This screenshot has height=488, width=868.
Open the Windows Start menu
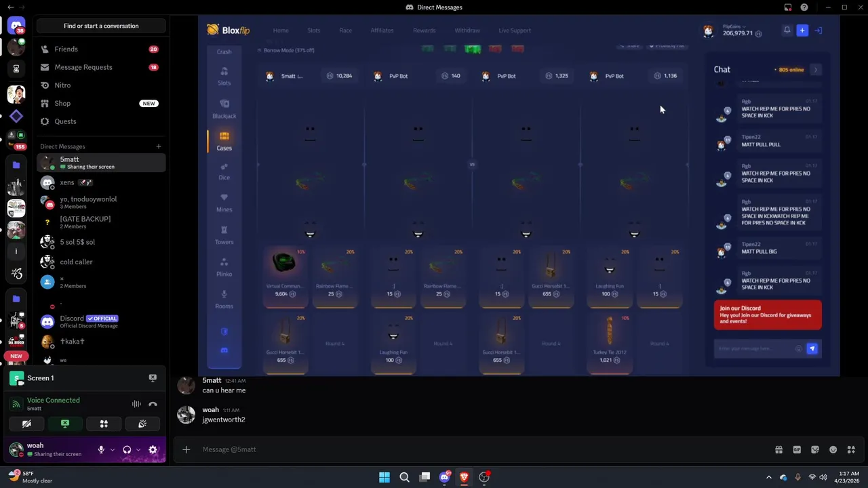coord(384,477)
